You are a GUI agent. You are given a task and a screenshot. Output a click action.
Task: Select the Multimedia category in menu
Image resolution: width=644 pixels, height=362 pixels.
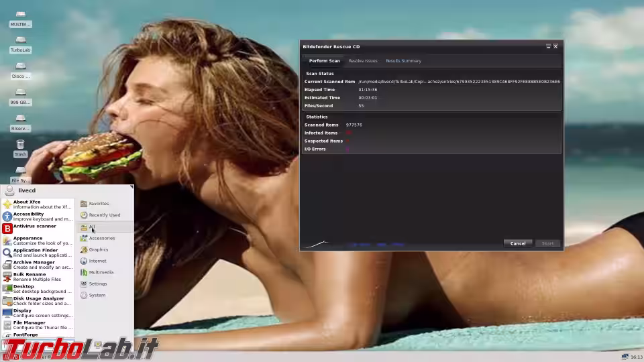pos(101,272)
